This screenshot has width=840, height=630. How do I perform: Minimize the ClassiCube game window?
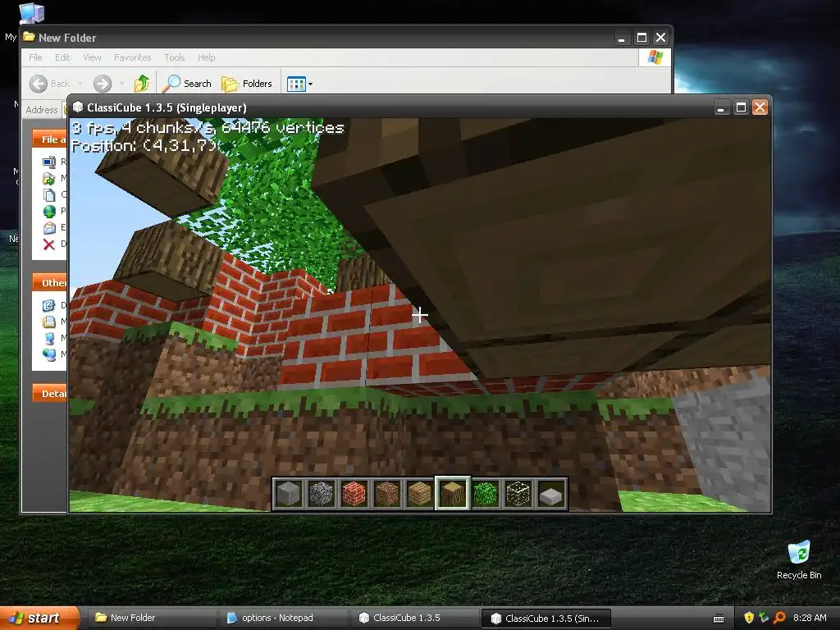(721, 107)
